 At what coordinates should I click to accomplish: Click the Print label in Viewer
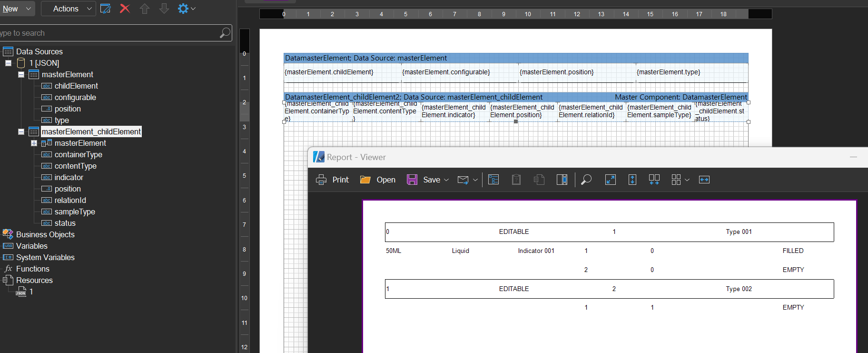(x=341, y=180)
